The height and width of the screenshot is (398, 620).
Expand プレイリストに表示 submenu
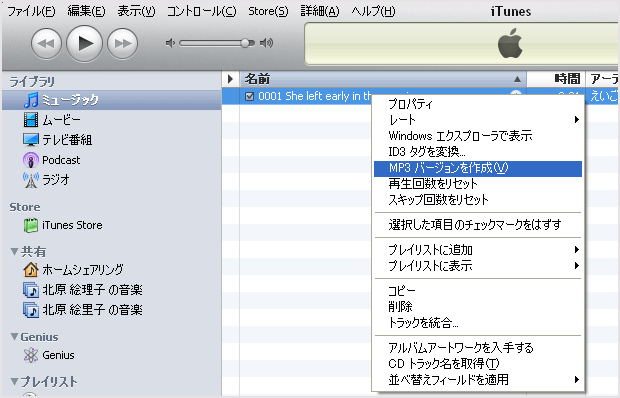click(x=478, y=266)
